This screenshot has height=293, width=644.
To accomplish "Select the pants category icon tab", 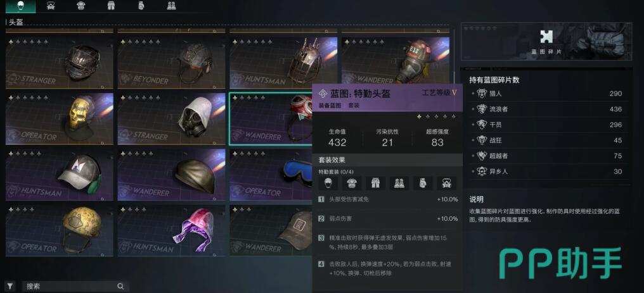I will coord(111,6).
